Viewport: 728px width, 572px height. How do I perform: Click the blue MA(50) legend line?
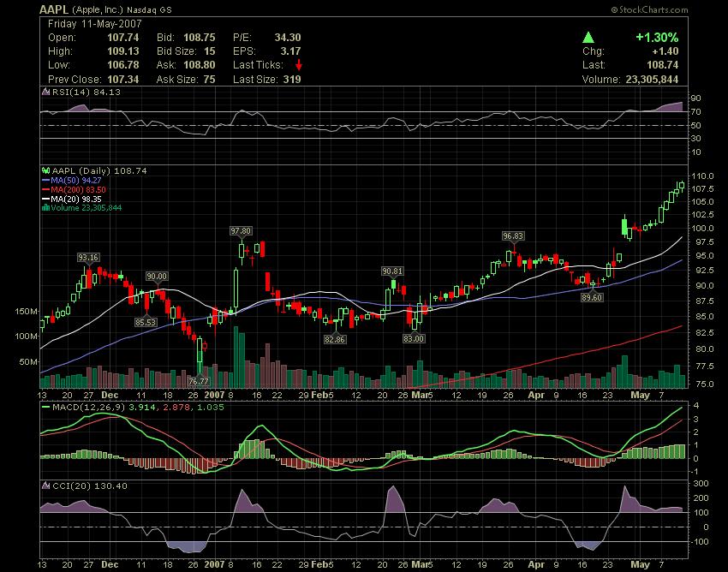coord(45,180)
